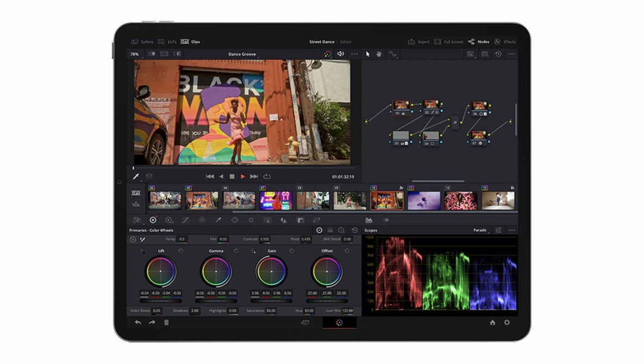Image resolution: width=644 pixels, height=364 pixels.
Task: Click the node reset history icon
Action: [498, 54]
